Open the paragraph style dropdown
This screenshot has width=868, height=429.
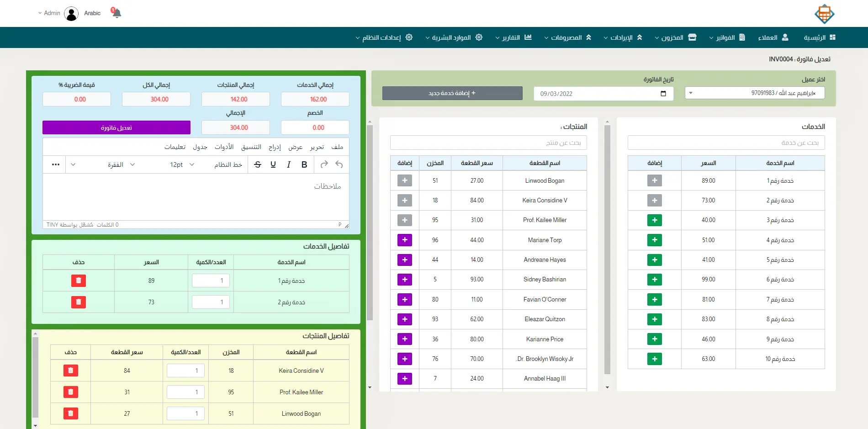pyautogui.click(x=121, y=164)
